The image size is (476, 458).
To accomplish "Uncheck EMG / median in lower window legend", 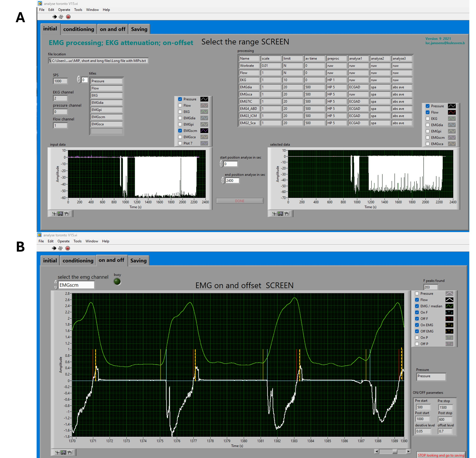I will [417, 306].
